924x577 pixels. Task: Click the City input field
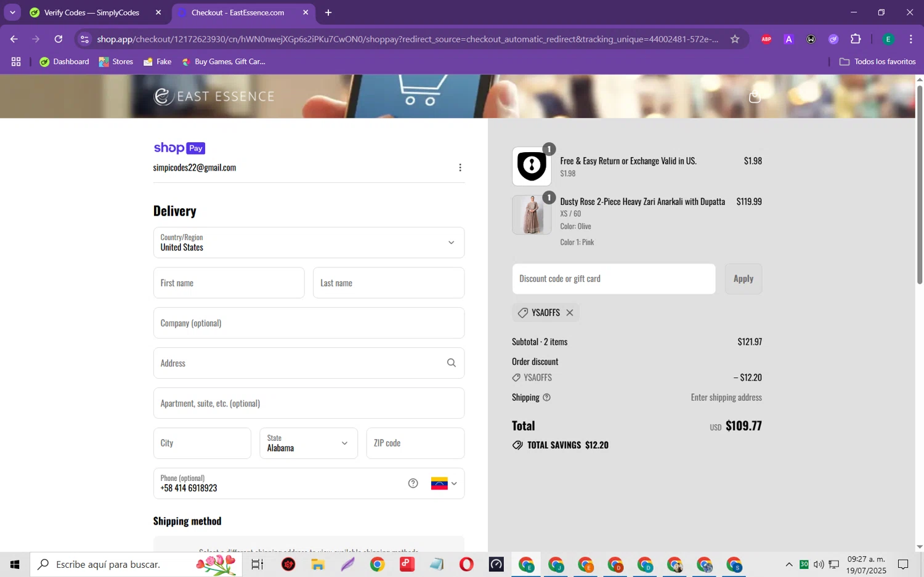tap(202, 443)
